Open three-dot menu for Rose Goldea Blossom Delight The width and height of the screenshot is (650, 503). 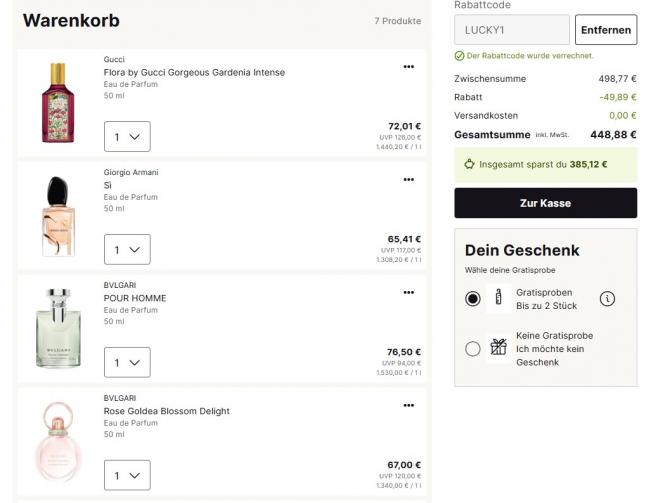pos(408,406)
